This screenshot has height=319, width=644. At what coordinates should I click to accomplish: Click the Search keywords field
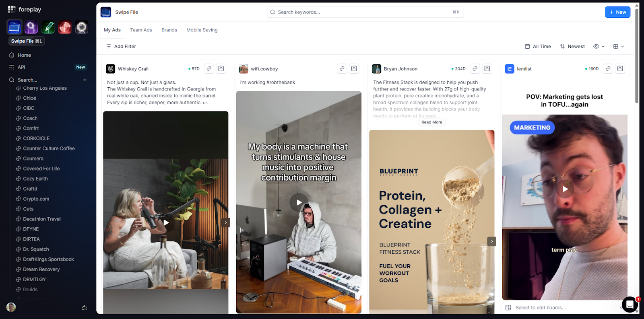click(365, 12)
